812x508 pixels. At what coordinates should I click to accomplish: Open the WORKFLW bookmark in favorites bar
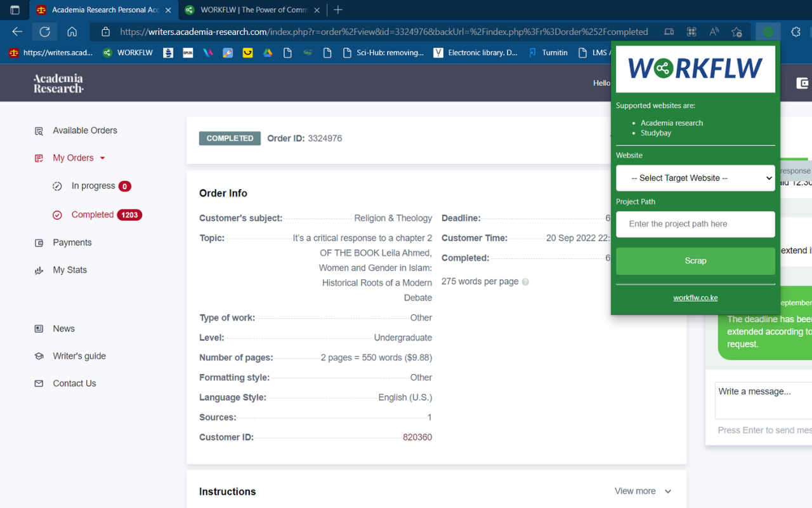128,53
